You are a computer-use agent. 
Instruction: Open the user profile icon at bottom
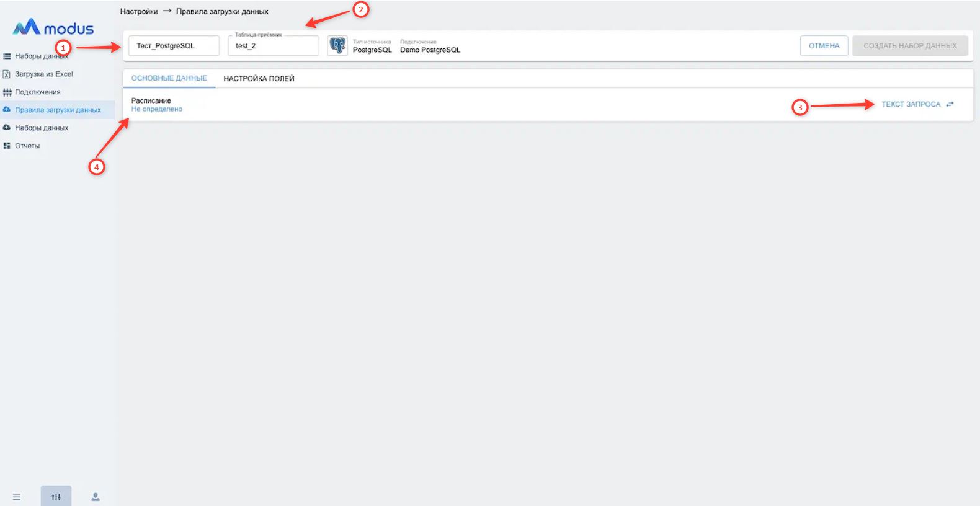point(96,497)
